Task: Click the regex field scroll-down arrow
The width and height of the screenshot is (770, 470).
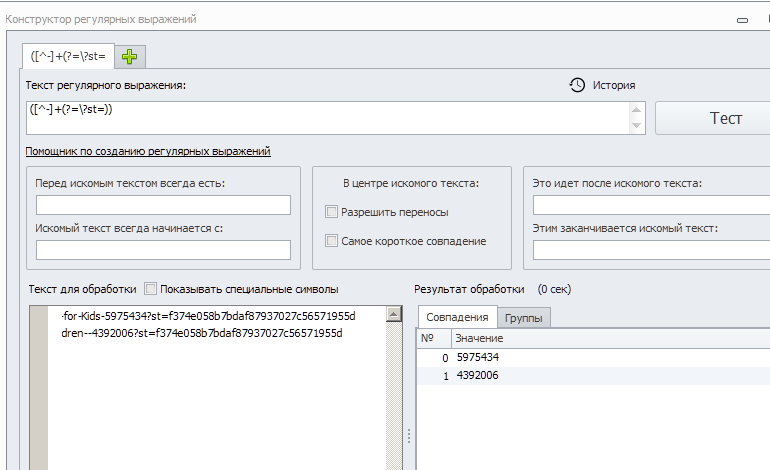Action: coord(636,126)
